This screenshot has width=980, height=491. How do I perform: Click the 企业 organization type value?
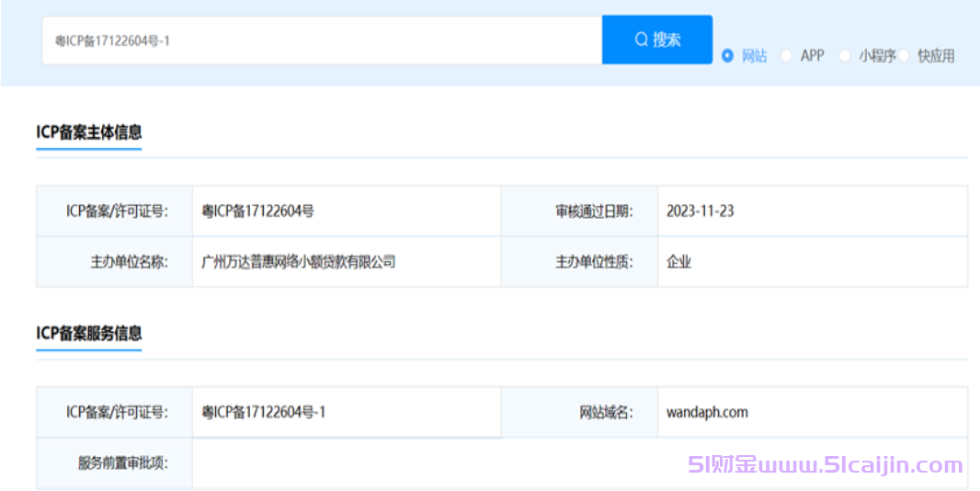click(678, 261)
